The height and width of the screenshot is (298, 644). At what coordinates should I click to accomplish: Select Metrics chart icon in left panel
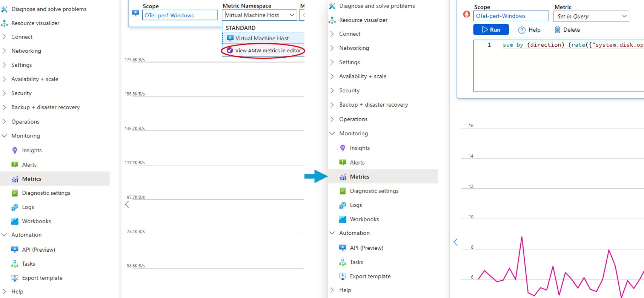(15, 179)
